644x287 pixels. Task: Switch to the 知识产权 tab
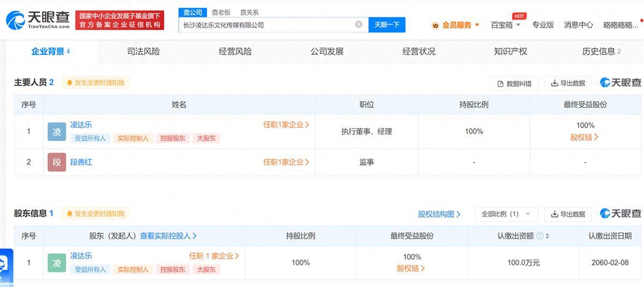pos(510,51)
